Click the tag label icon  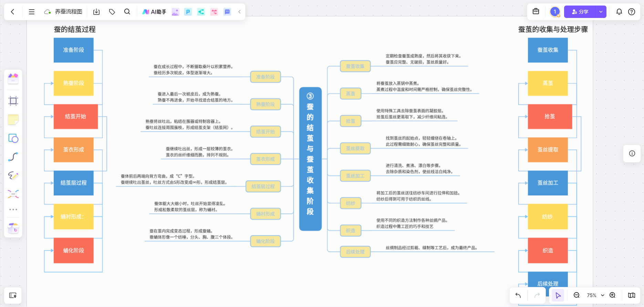tap(112, 12)
